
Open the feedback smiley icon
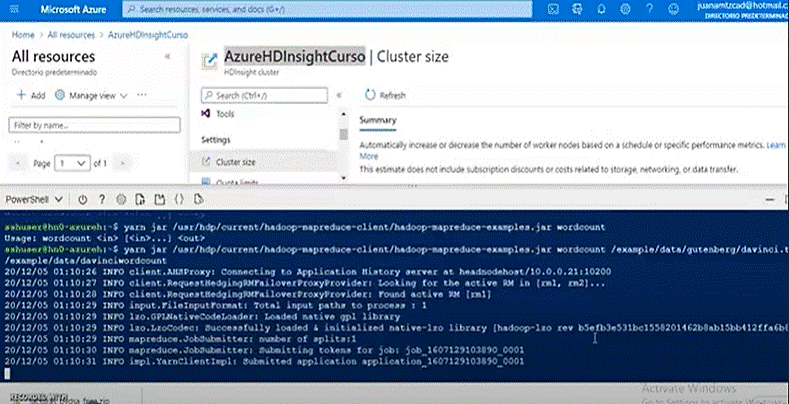(673, 9)
